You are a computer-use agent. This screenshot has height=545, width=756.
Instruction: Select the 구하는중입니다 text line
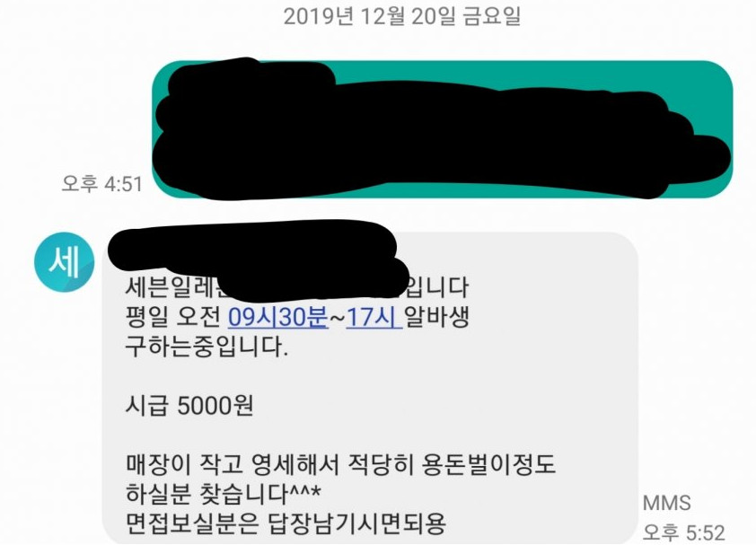click(207, 347)
